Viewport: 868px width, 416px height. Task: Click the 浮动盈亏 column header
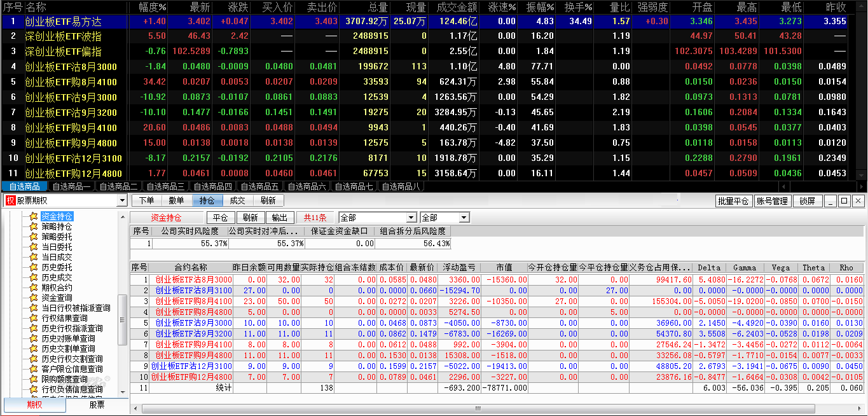459,268
